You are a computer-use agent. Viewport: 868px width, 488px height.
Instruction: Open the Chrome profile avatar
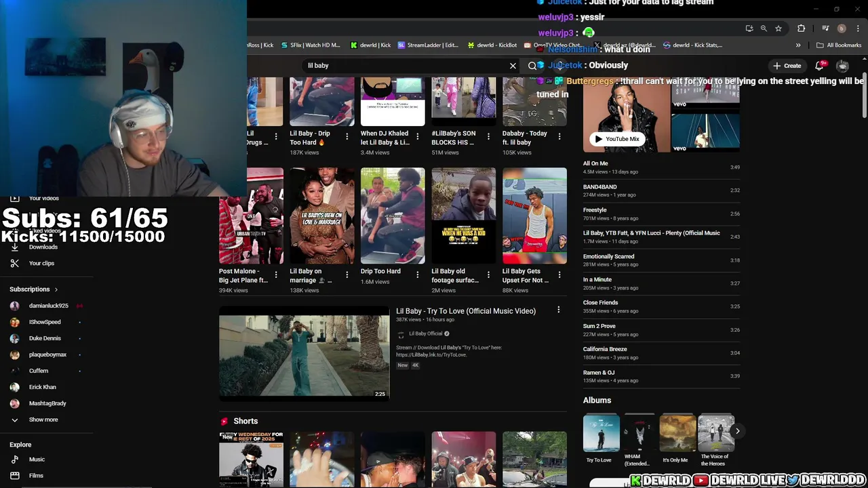point(842,28)
